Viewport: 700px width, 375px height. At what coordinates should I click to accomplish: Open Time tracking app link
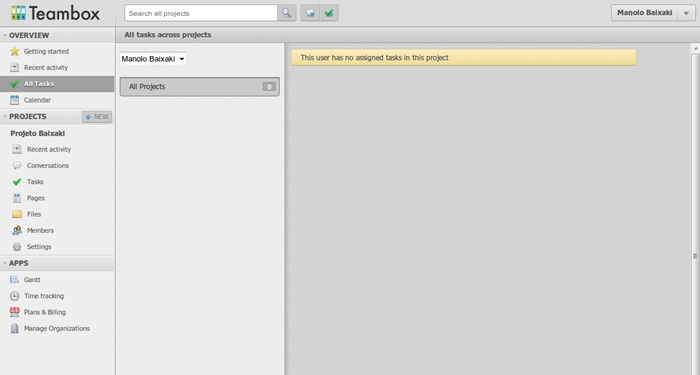(44, 296)
